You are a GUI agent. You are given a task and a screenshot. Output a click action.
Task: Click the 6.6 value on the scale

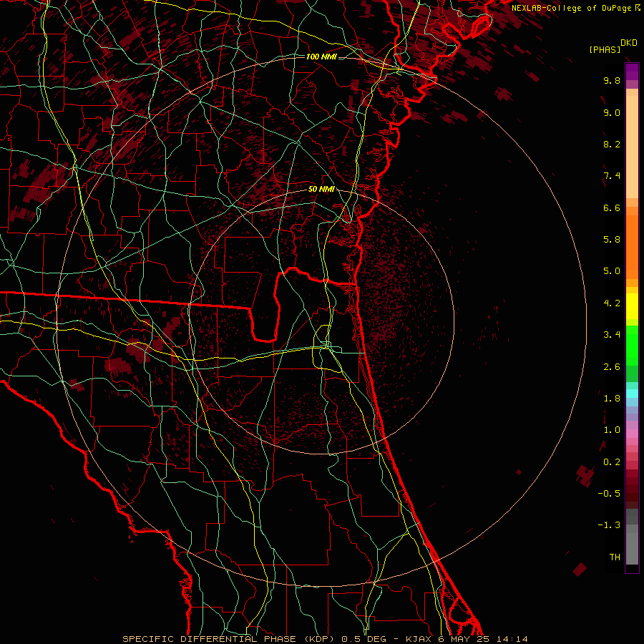pos(612,208)
